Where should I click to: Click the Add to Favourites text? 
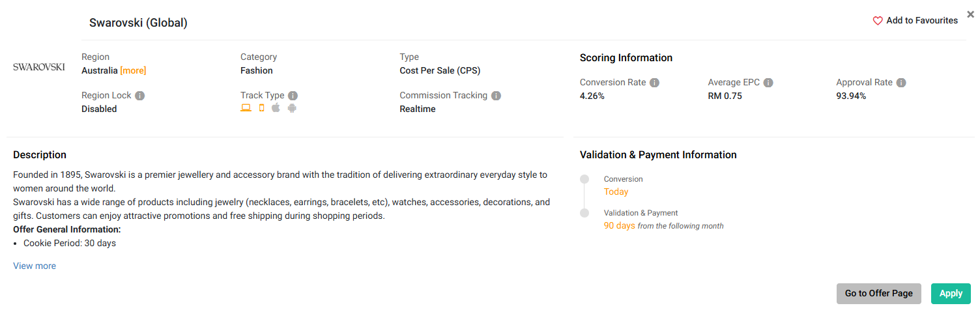(922, 21)
